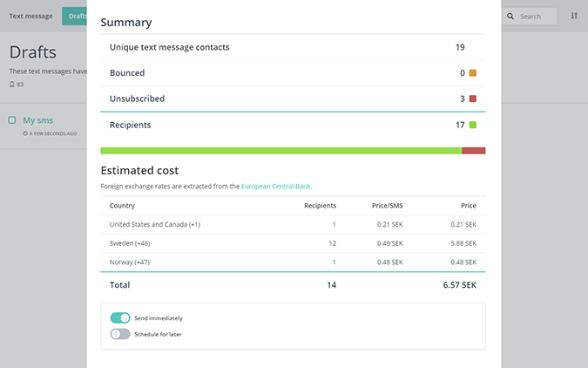Screen dimensions: 588x368
Task: Click the green Recipients indicator square
Action: pos(473,125)
